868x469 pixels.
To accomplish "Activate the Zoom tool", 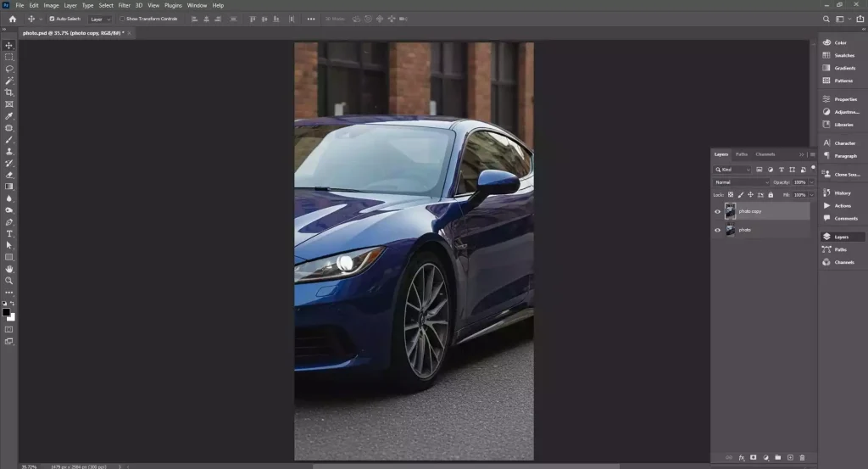I will tap(9, 281).
